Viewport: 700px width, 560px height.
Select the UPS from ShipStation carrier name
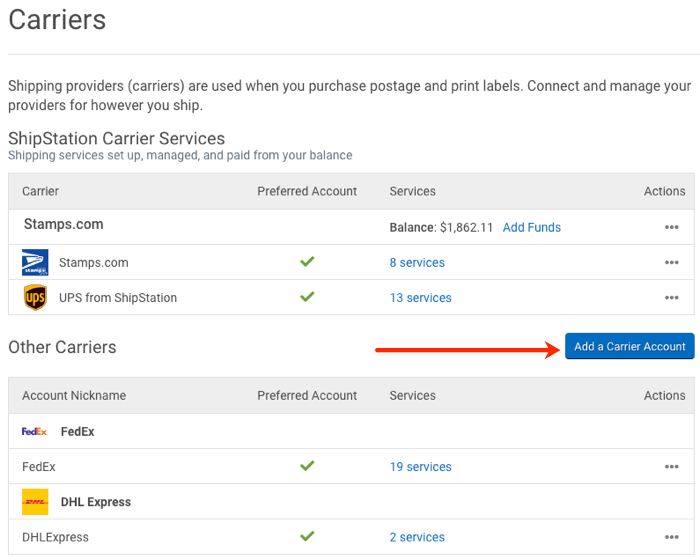point(118,298)
